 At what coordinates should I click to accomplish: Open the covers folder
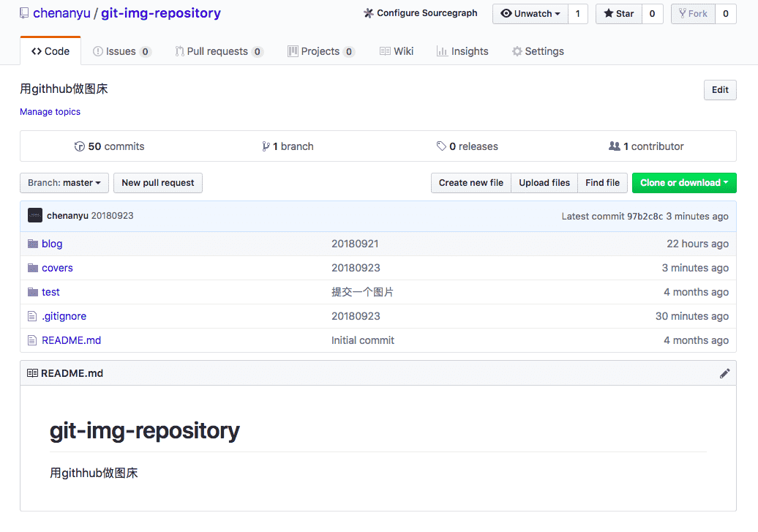[58, 268]
